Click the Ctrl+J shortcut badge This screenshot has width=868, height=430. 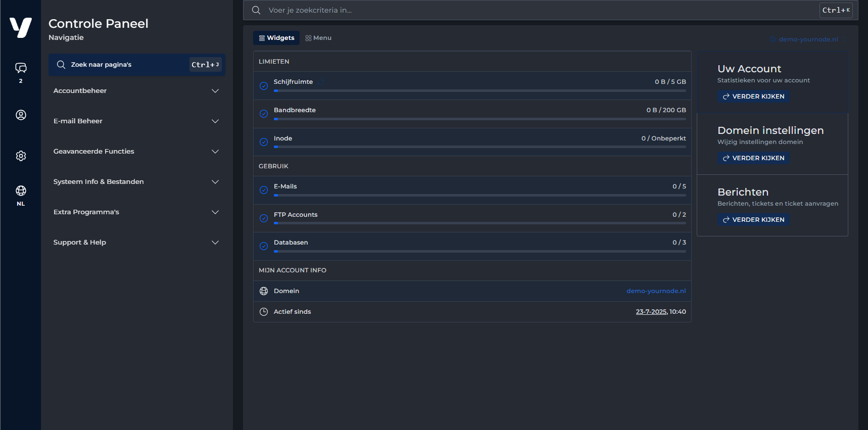click(x=205, y=65)
